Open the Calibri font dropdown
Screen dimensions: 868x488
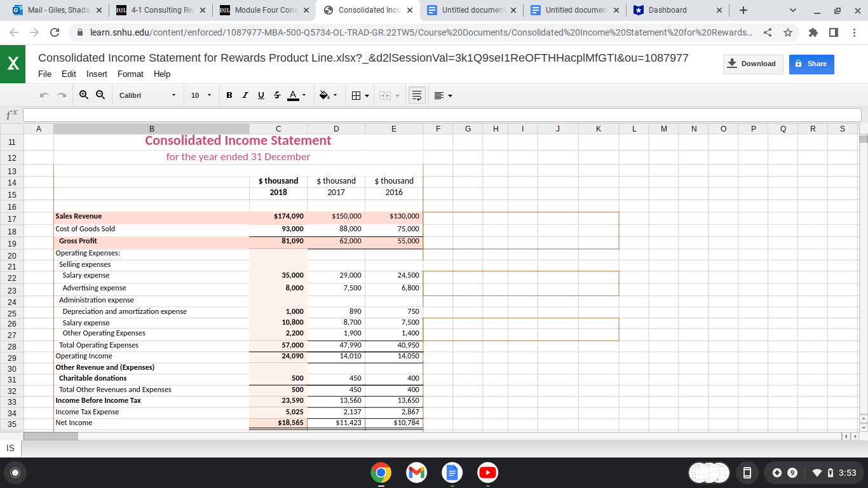147,95
